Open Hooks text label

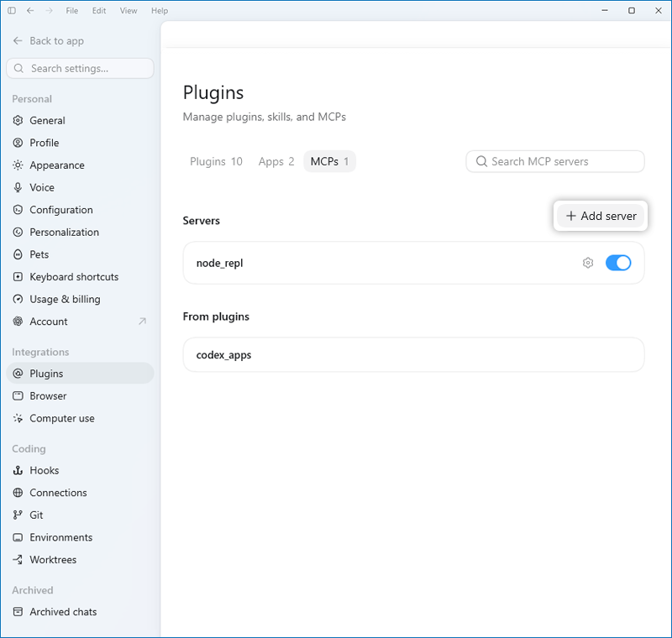coord(45,471)
